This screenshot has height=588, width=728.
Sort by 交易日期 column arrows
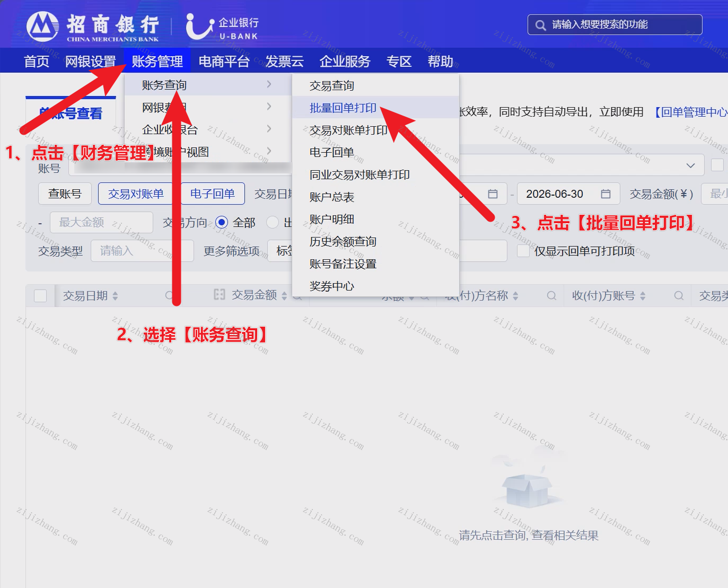[x=115, y=296]
